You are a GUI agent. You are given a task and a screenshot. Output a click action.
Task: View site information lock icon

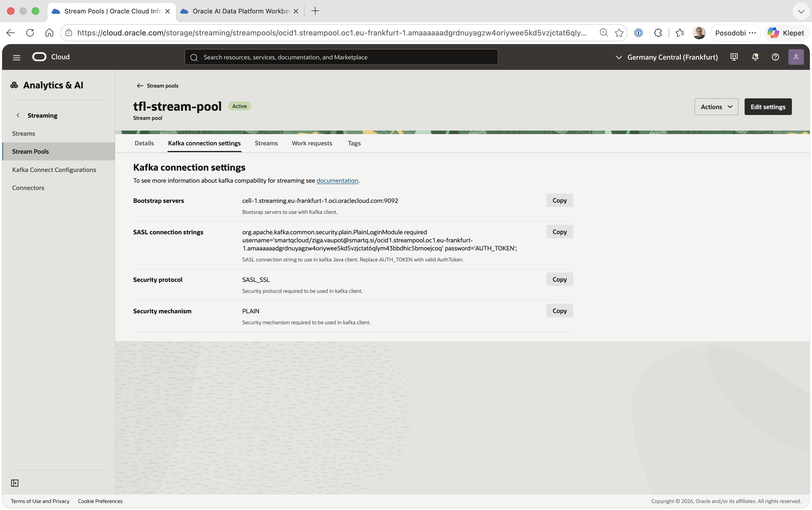click(x=69, y=33)
